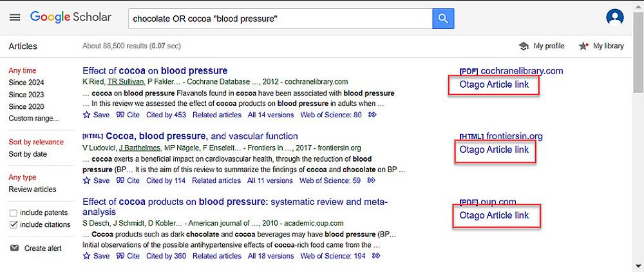644x272 pixels.
Task: Enable the include patents checkbox
Action: click(14, 213)
